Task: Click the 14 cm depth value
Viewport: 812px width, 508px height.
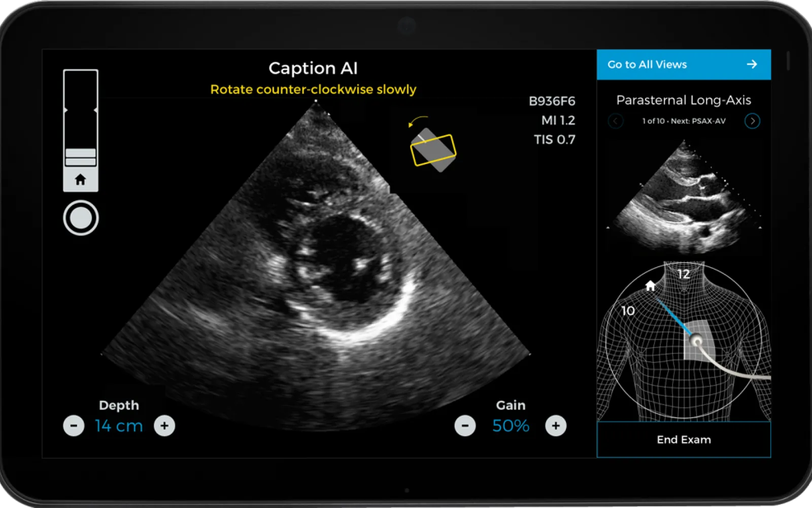Action: (x=119, y=426)
